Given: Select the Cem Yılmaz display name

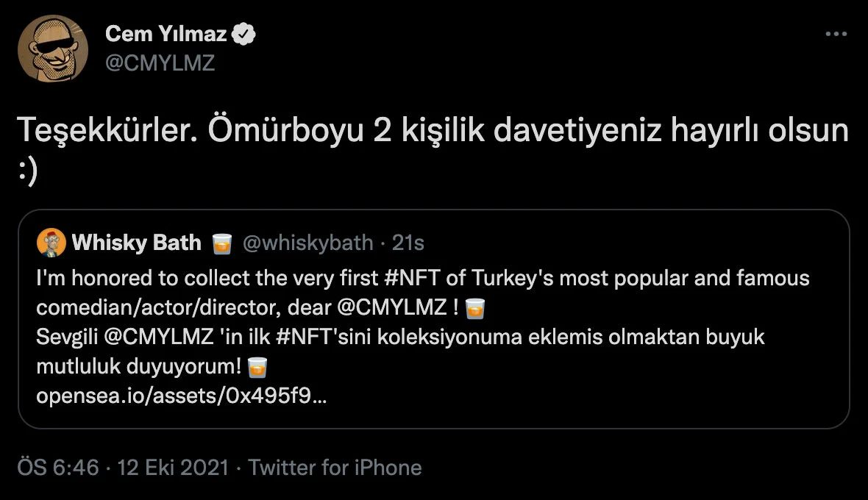Looking at the screenshot, I should [166, 33].
